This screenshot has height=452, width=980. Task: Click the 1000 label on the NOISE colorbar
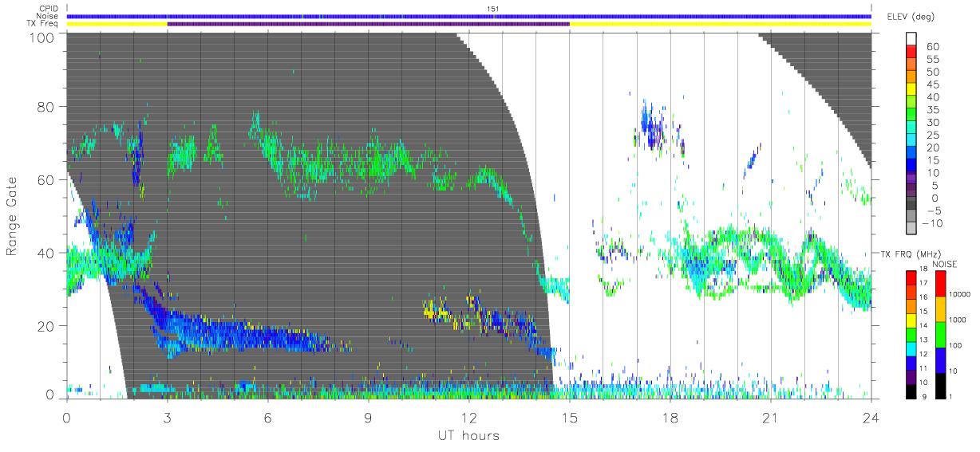(957, 320)
